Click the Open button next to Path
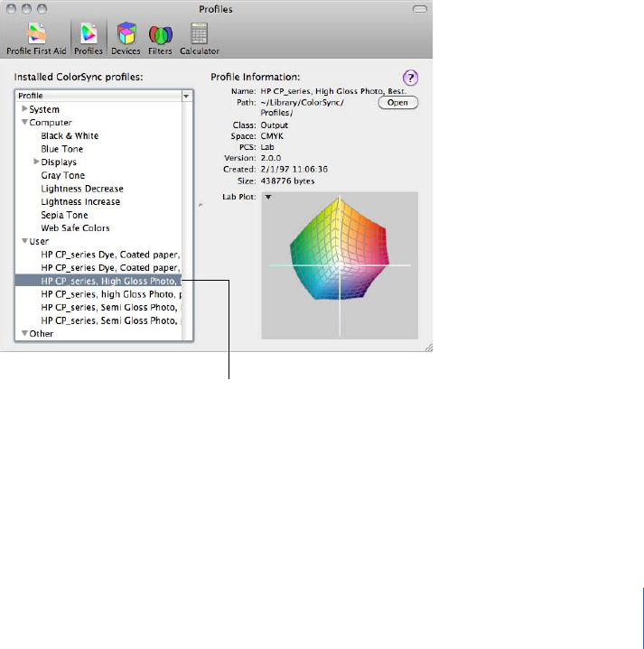 coord(398,103)
